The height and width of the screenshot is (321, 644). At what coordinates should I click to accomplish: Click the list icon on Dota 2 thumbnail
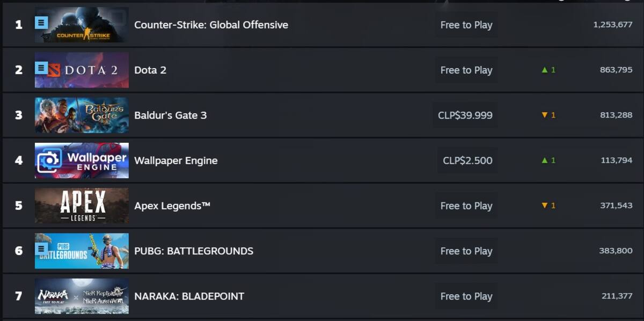[42, 68]
